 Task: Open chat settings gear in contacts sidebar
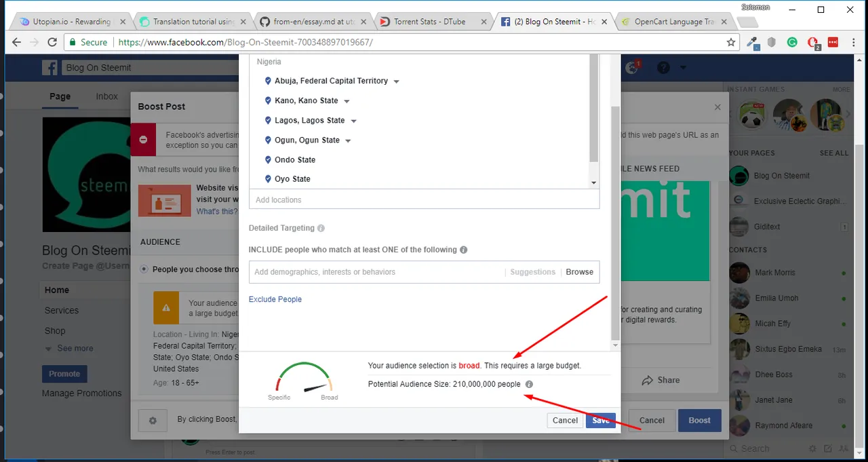point(813,448)
